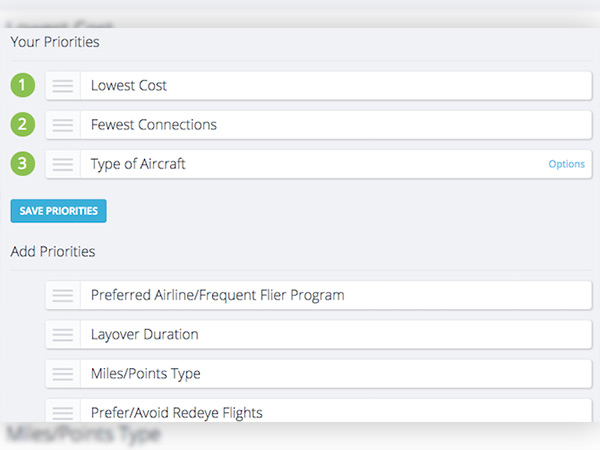The width and height of the screenshot is (600, 450).
Task: Click the green number 2 priority badge
Action: [23, 125]
